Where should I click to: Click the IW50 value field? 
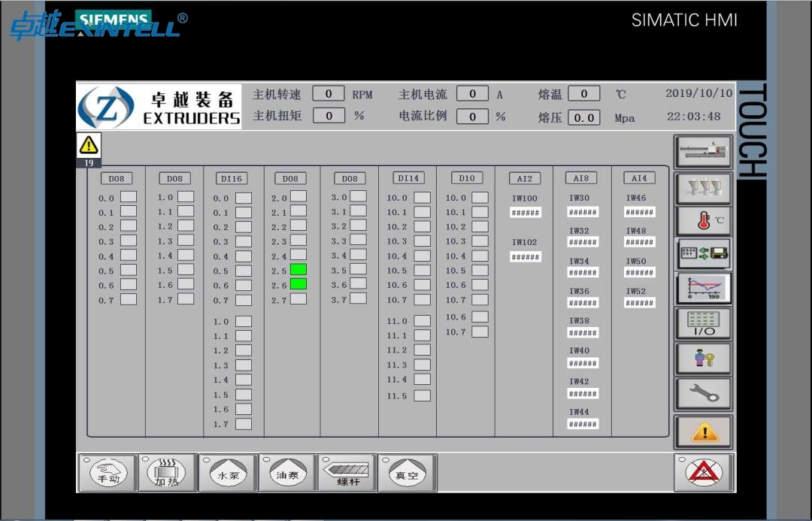[x=640, y=272]
